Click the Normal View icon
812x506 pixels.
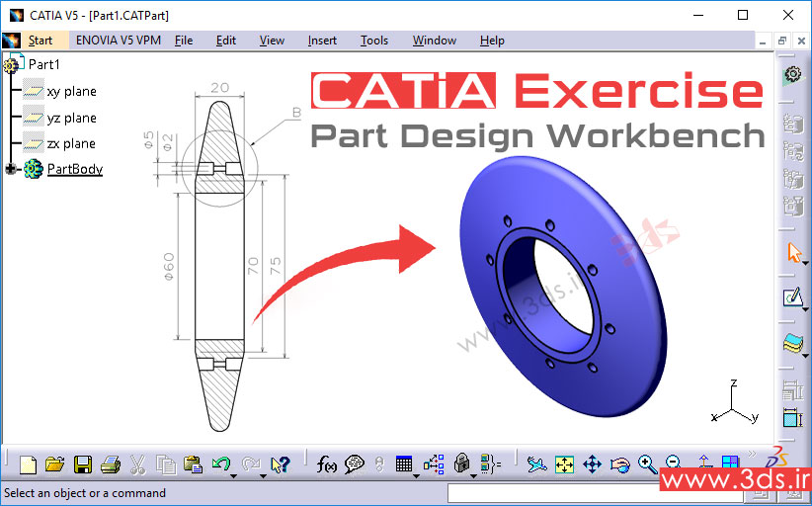coord(703,461)
